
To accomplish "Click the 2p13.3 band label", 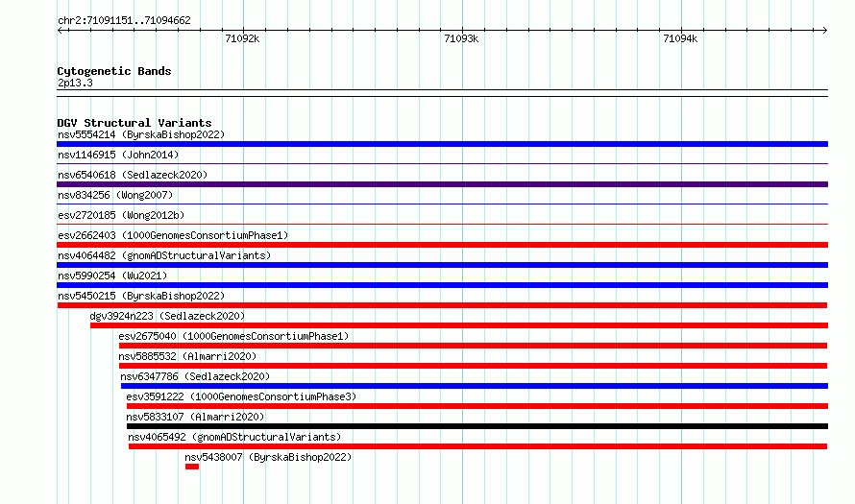I will 75,83.
